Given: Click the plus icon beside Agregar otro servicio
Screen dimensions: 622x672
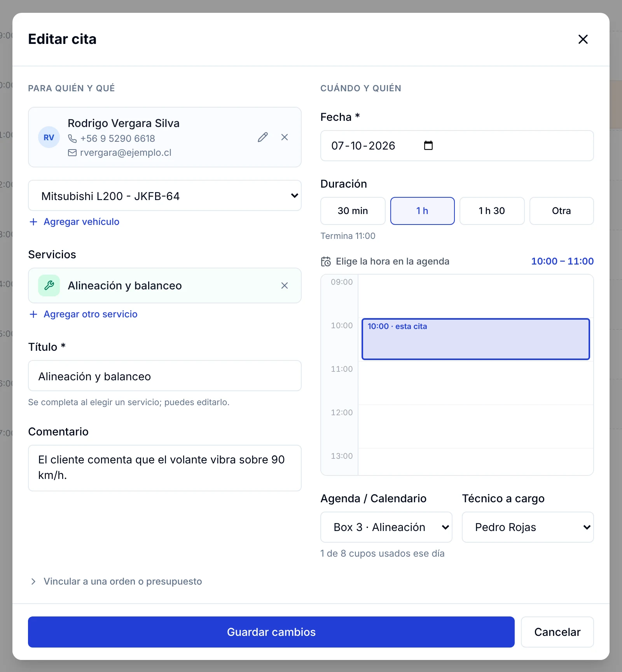Looking at the screenshot, I should click(33, 314).
